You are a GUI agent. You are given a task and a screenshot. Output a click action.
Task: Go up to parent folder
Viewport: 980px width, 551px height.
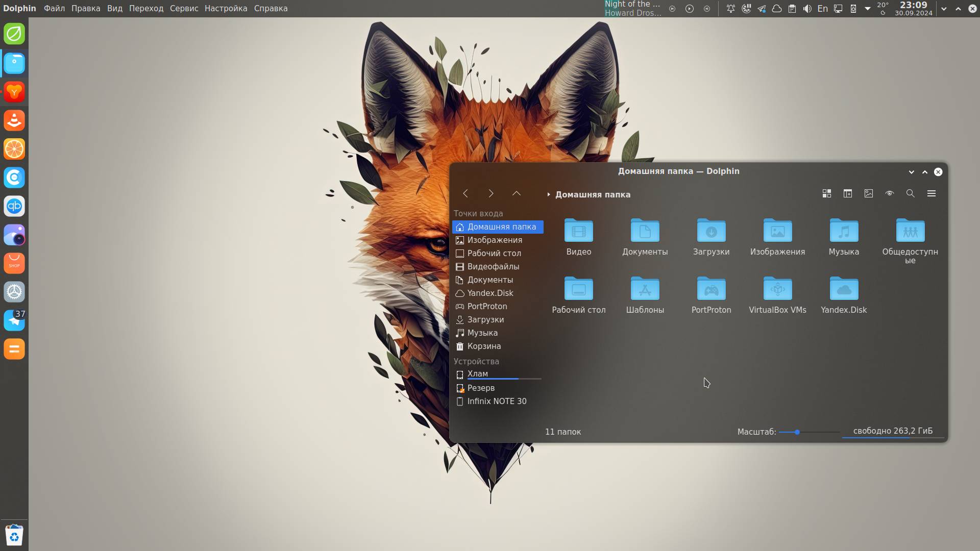tap(517, 193)
